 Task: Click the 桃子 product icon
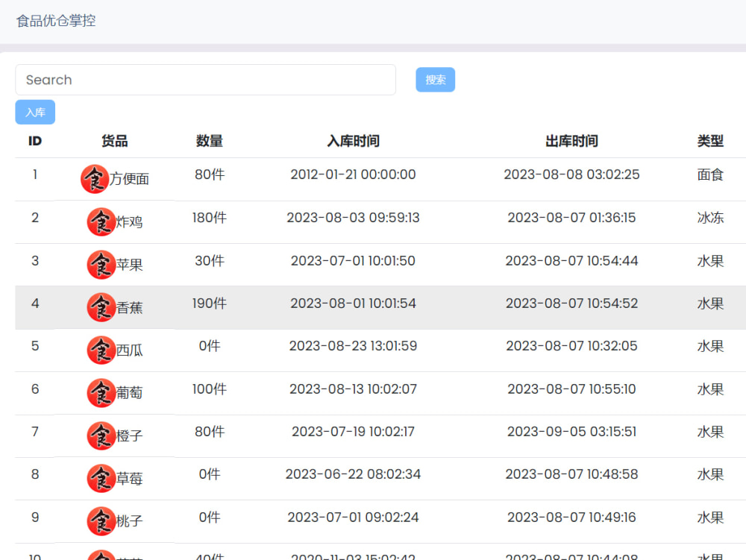tap(101, 521)
